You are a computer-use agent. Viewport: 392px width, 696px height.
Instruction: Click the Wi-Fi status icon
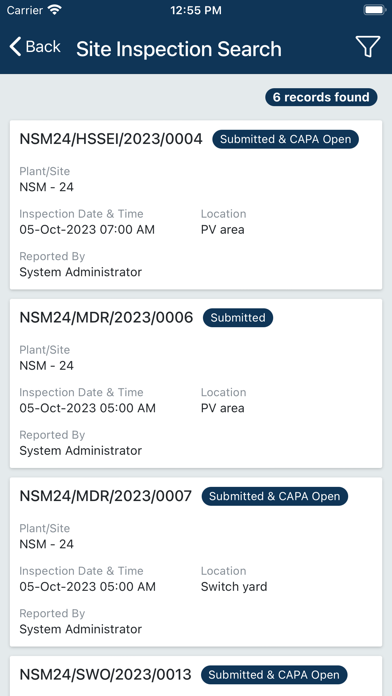pyautogui.click(x=55, y=10)
